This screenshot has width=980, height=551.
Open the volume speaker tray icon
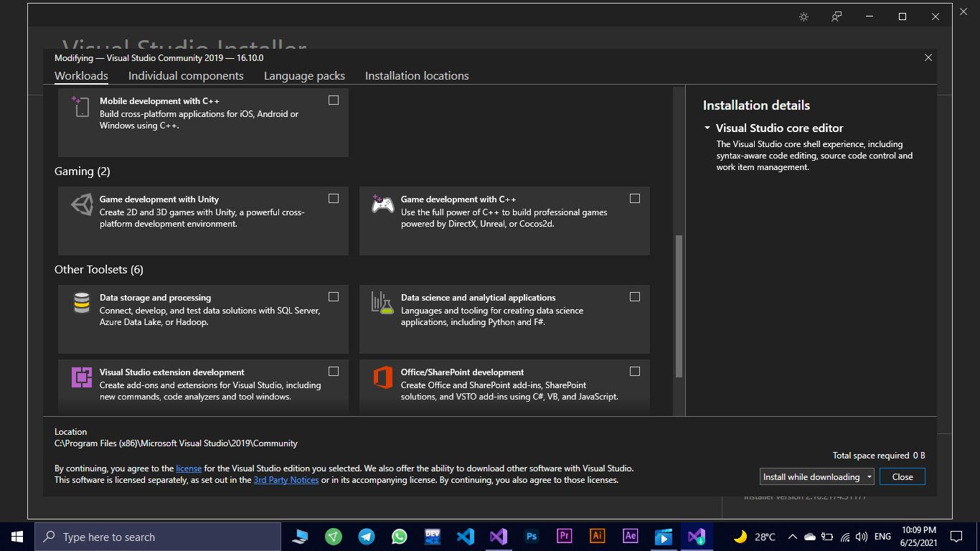pyautogui.click(x=862, y=537)
